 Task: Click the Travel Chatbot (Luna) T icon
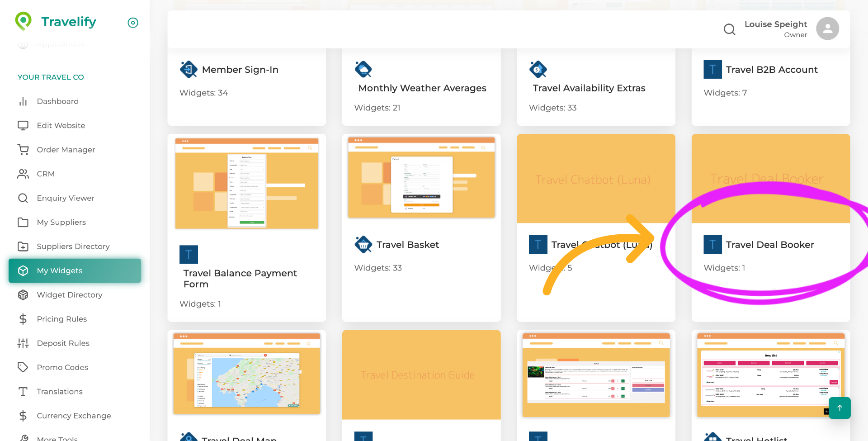[x=538, y=244]
